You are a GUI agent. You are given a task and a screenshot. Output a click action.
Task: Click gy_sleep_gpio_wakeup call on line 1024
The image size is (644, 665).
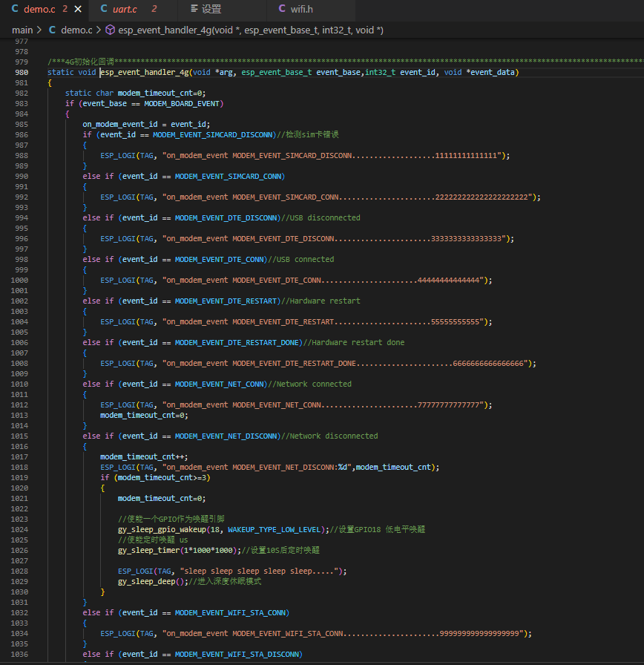162,530
